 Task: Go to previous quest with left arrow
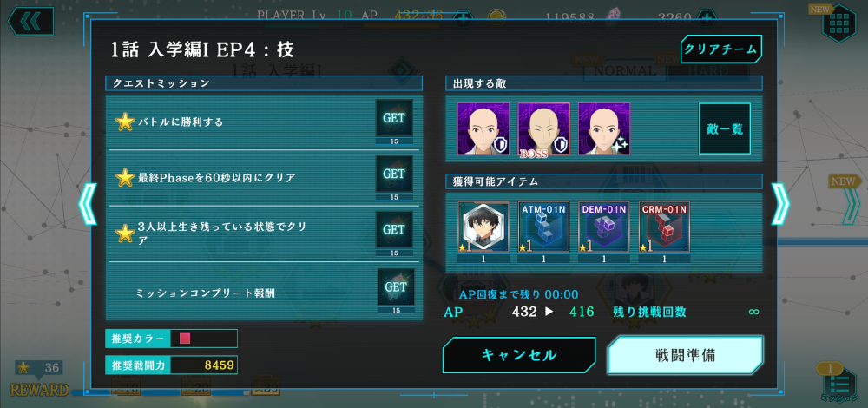(x=88, y=204)
